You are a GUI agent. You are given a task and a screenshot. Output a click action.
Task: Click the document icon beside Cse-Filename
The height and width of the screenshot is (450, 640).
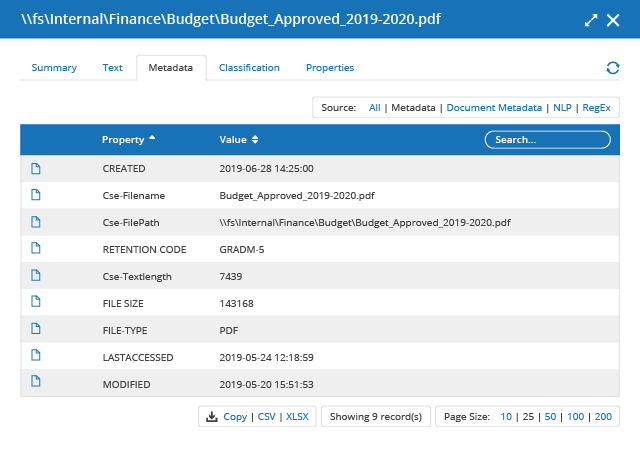[x=36, y=195]
